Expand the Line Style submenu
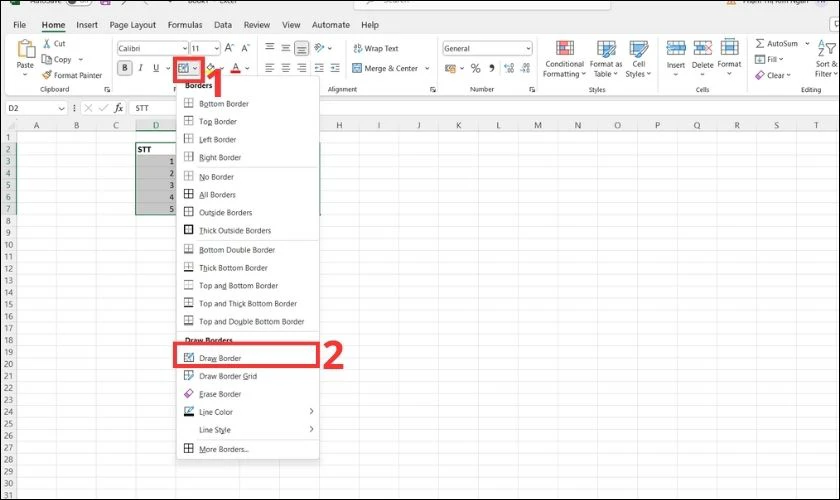 [x=248, y=430]
